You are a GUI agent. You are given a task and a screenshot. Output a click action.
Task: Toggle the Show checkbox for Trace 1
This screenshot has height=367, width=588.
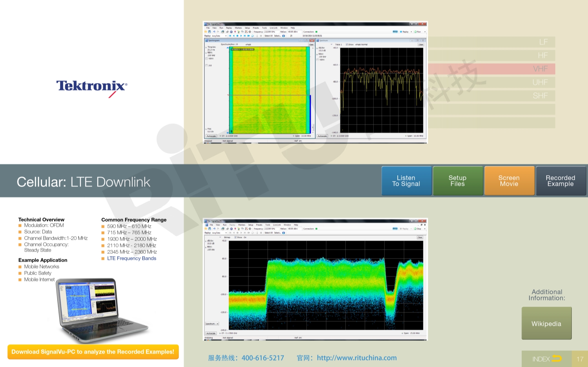347,44
